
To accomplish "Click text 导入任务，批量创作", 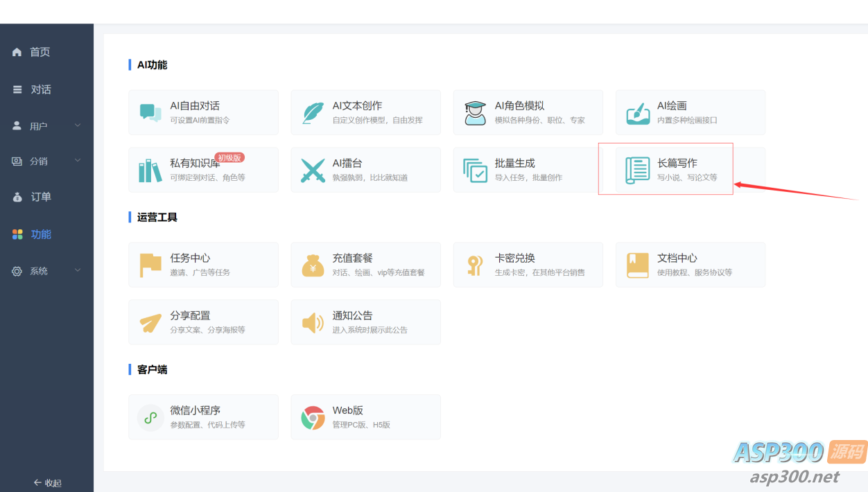I will (x=528, y=177).
